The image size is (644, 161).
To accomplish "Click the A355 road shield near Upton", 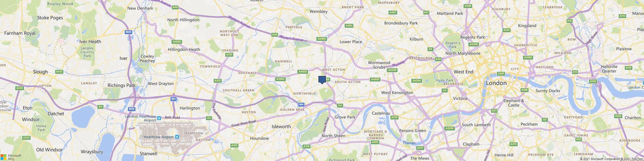I will coord(20,88).
